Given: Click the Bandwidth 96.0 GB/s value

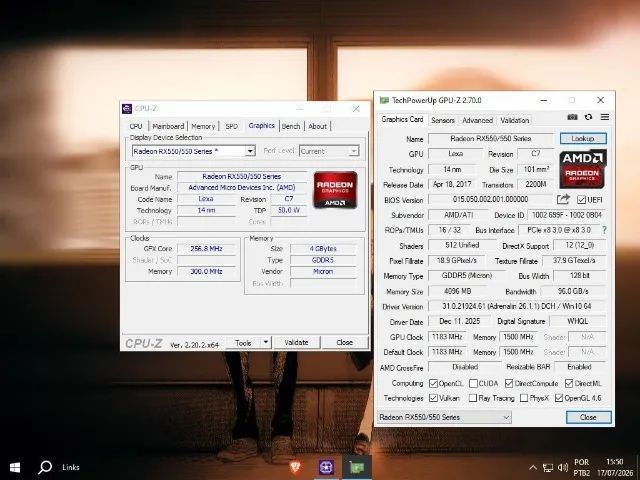Looking at the screenshot, I should [x=573, y=291].
